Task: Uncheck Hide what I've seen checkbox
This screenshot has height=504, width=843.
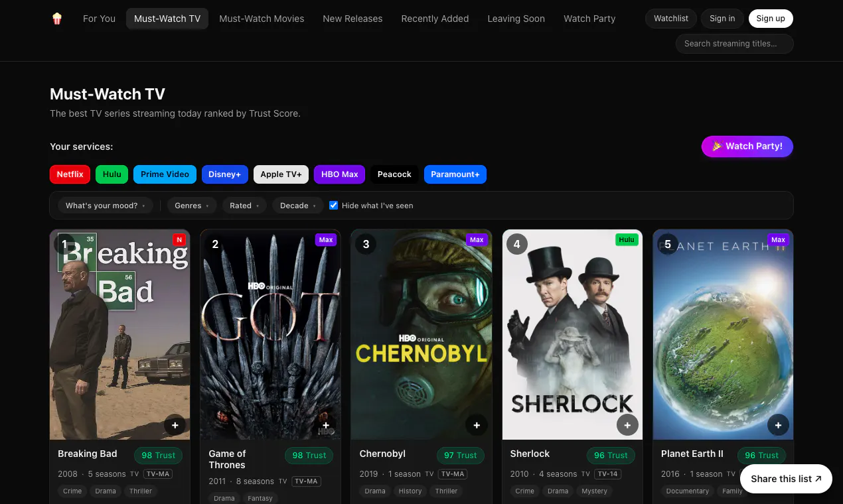Action: click(x=334, y=206)
